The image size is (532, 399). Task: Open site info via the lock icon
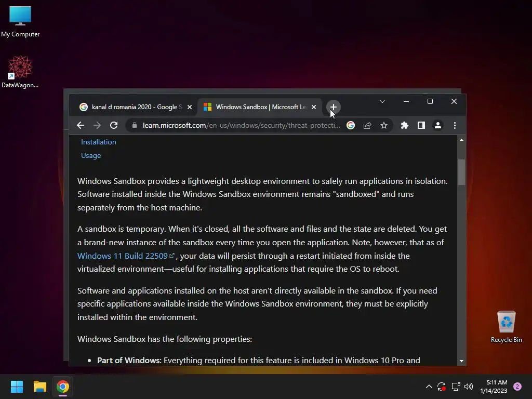(135, 125)
